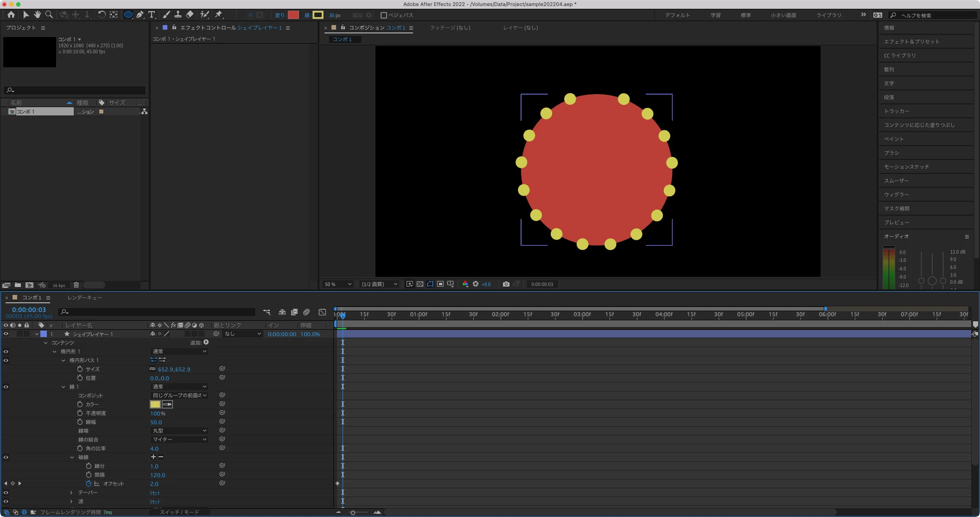This screenshot has width=980, height=517.
Task: Select the Hand tool
Action: coord(37,15)
